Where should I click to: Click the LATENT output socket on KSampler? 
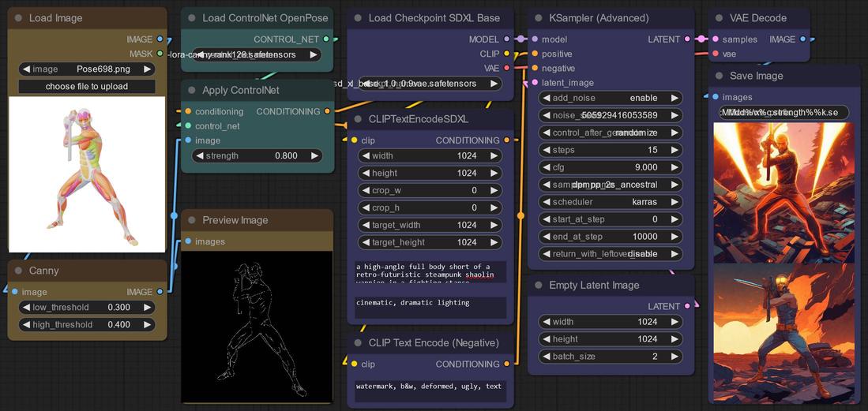point(687,39)
